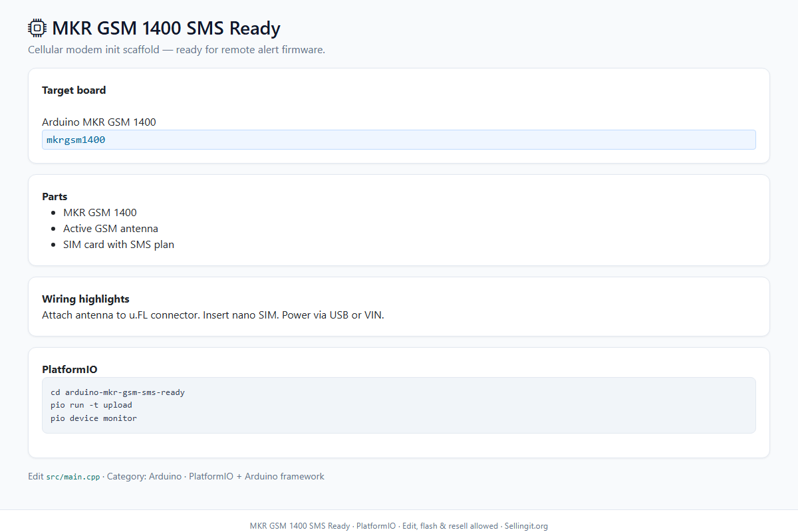Click 'Edit, flash & resell allowed' in footer
The image size is (798, 532).
point(450,526)
